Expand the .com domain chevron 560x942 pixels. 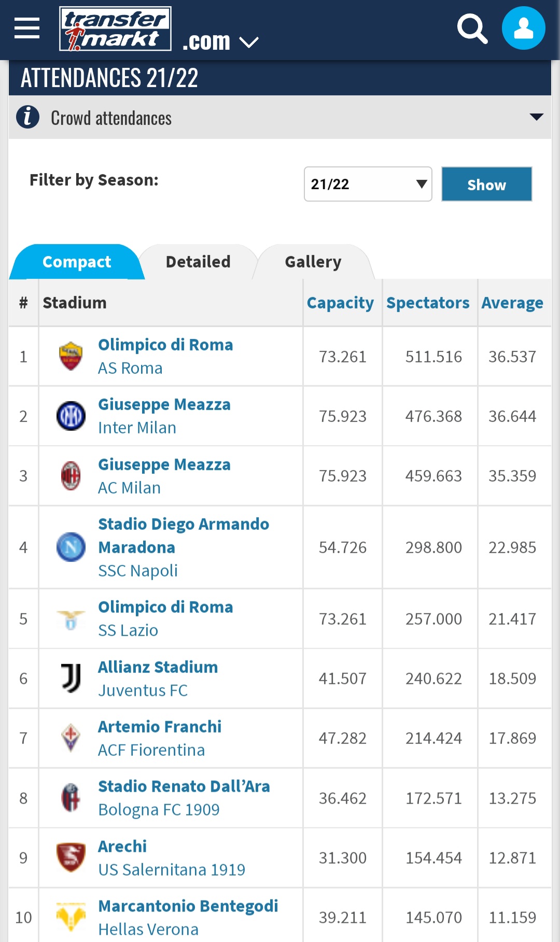pos(249,42)
